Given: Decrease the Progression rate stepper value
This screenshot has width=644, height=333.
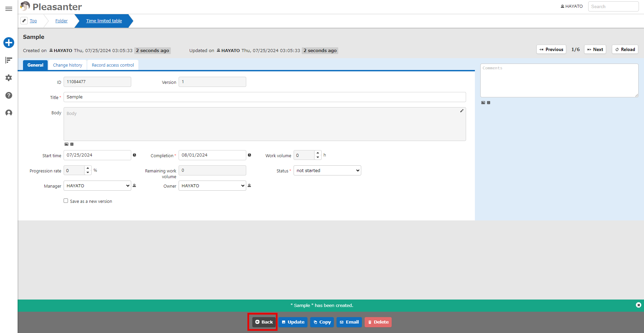Looking at the screenshot, I should (88, 172).
